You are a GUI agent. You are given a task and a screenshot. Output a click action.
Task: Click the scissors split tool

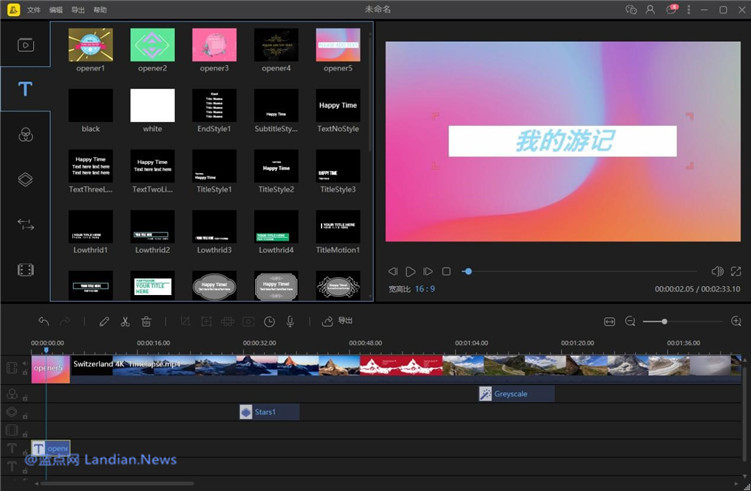pyautogui.click(x=125, y=321)
